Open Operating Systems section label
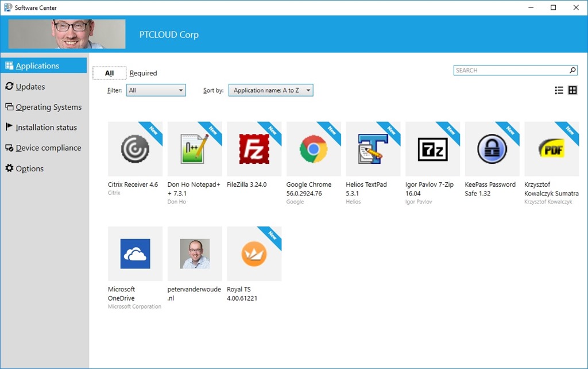The width and height of the screenshot is (588, 369). pos(49,107)
